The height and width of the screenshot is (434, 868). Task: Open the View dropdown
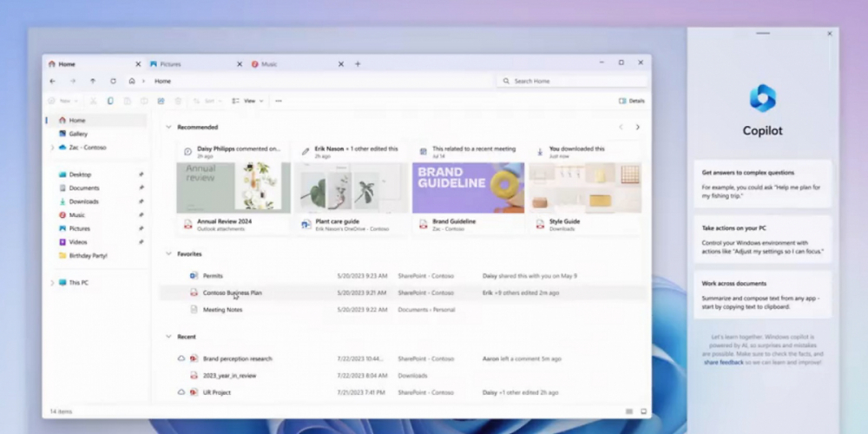tap(247, 101)
